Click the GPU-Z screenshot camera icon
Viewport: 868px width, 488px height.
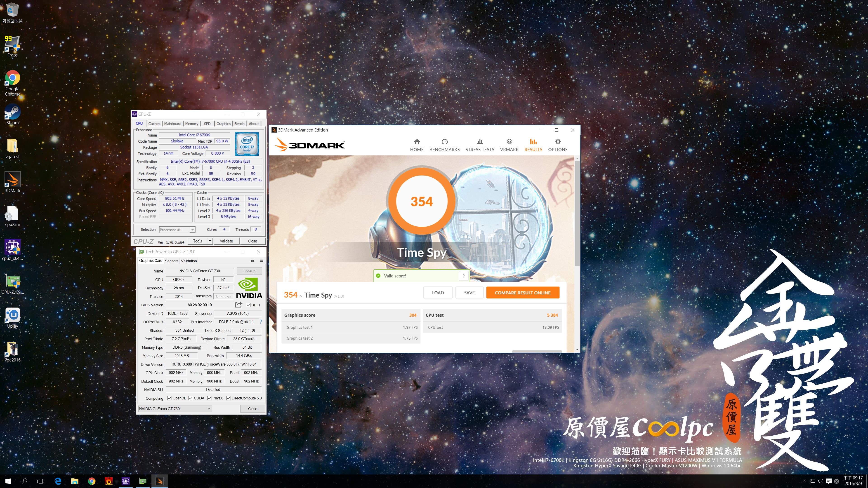coord(252,261)
